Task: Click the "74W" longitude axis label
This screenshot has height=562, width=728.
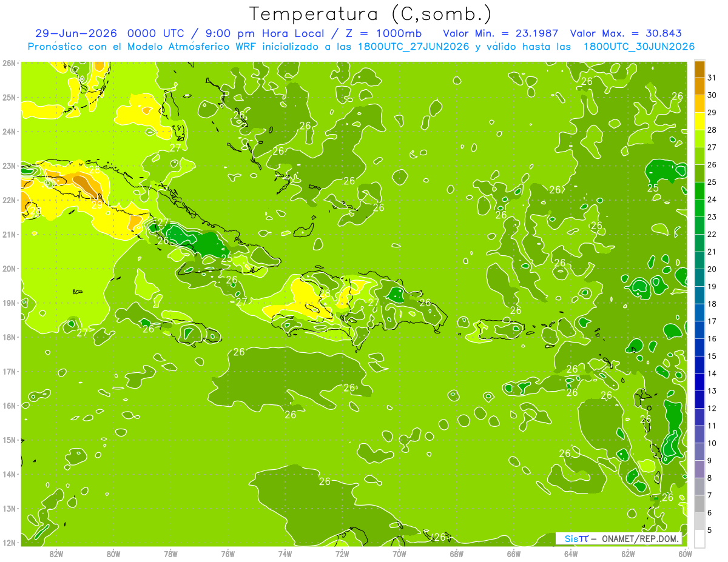Action: pos(285,554)
